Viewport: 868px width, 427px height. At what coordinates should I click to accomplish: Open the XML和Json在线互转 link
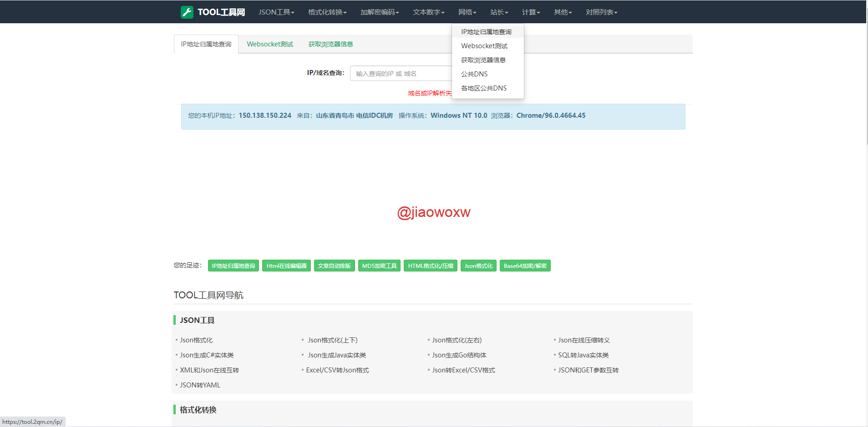point(209,370)
